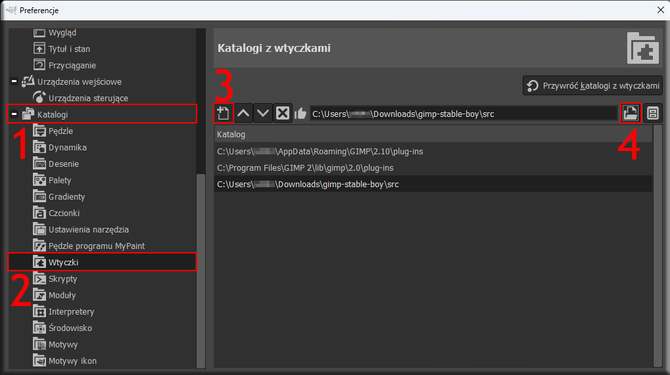This screenshot has width=670, height=375.
Task: Click the preferences tree vertical scrollbar
Action: pyautogui.click(x=200, y=270)
